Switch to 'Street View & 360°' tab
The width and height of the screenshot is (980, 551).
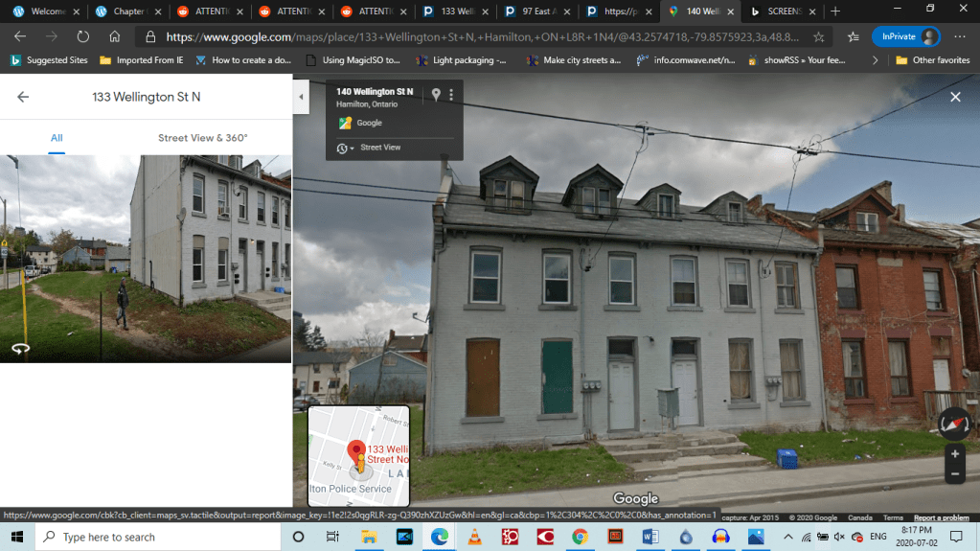click(x=202, y=138)
